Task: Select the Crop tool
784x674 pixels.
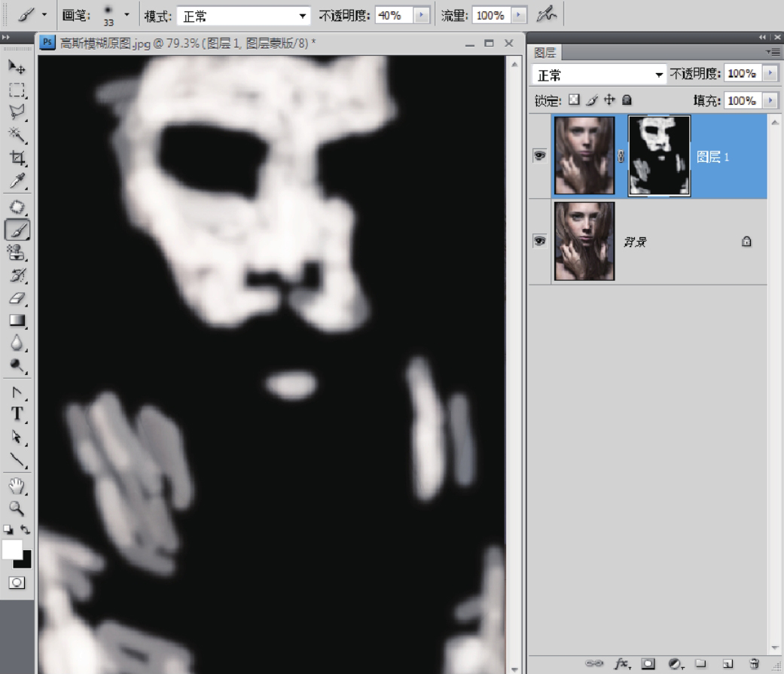Action: [17, 158]
